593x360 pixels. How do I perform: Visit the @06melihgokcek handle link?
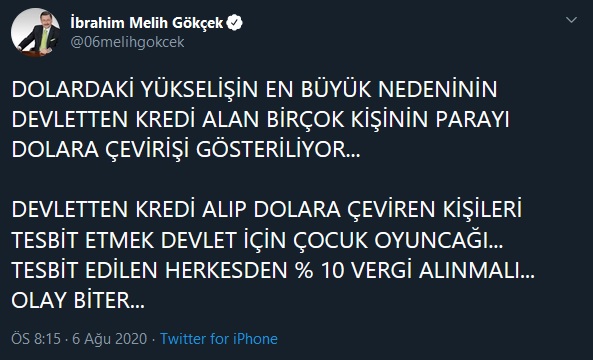(x=127, y=42)
